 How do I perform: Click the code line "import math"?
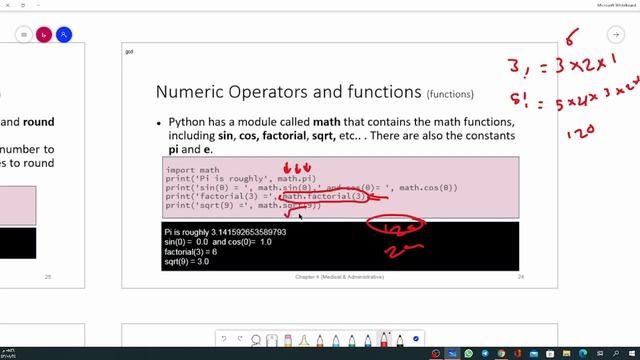(193, 170)
